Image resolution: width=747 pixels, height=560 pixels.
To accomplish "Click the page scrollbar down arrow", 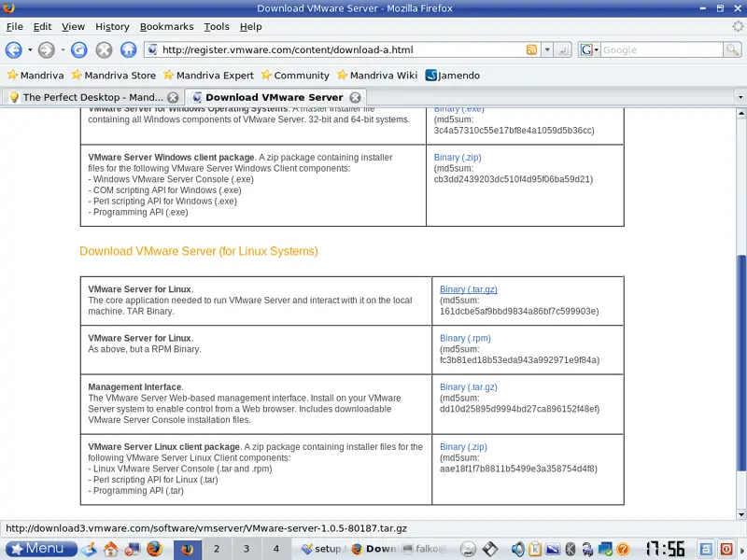I will click(x=740, y=514).
